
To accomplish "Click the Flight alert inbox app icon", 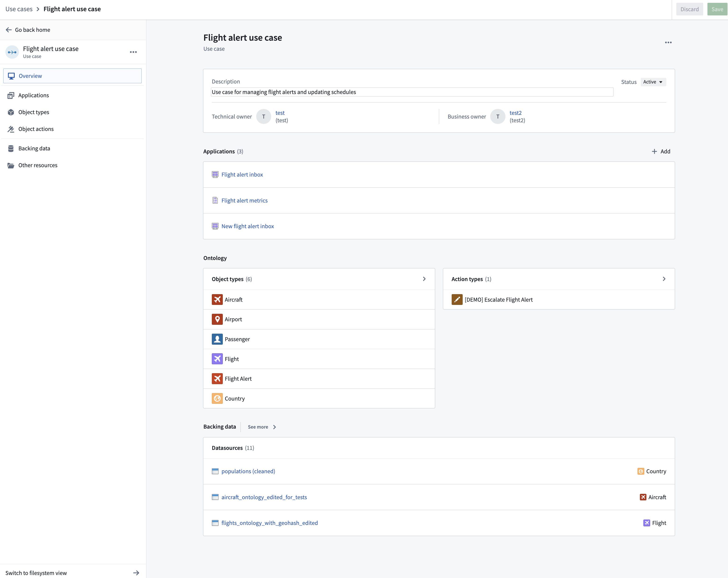I will tap(215, 175).
